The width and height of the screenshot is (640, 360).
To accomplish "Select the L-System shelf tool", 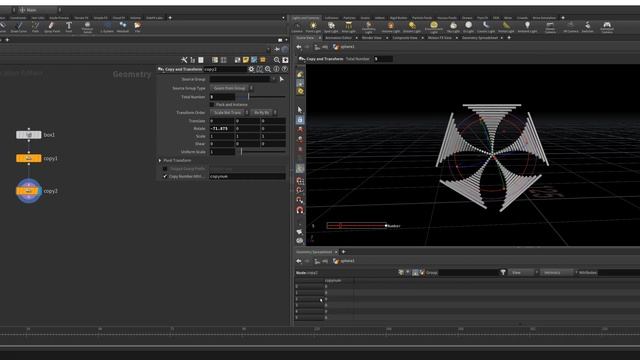I will [x=107, y=27].
